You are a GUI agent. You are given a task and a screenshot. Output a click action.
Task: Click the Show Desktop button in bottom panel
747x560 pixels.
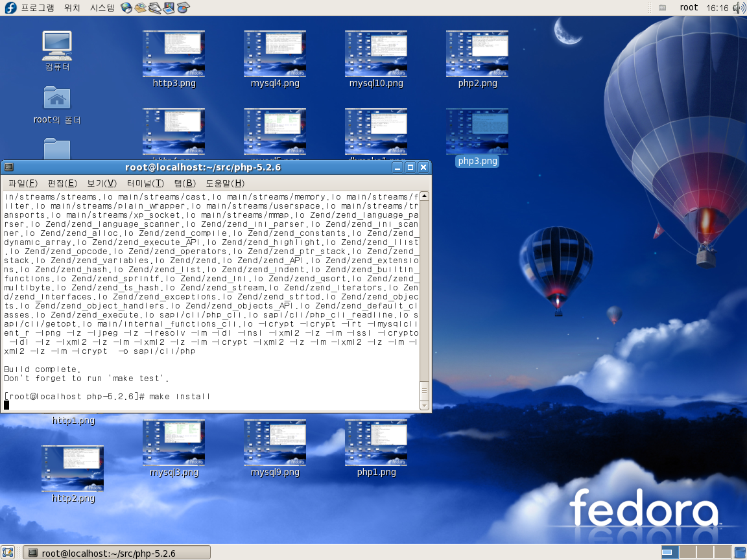(8, 553)
